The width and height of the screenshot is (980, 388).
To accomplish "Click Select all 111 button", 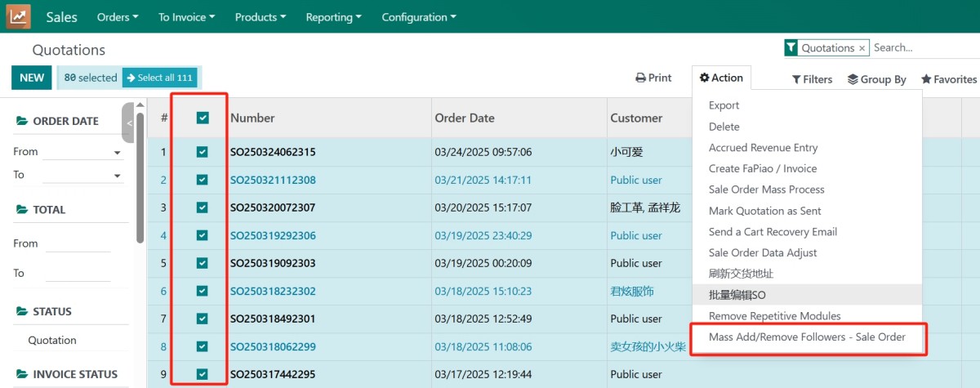I will [x=159, y=78].
